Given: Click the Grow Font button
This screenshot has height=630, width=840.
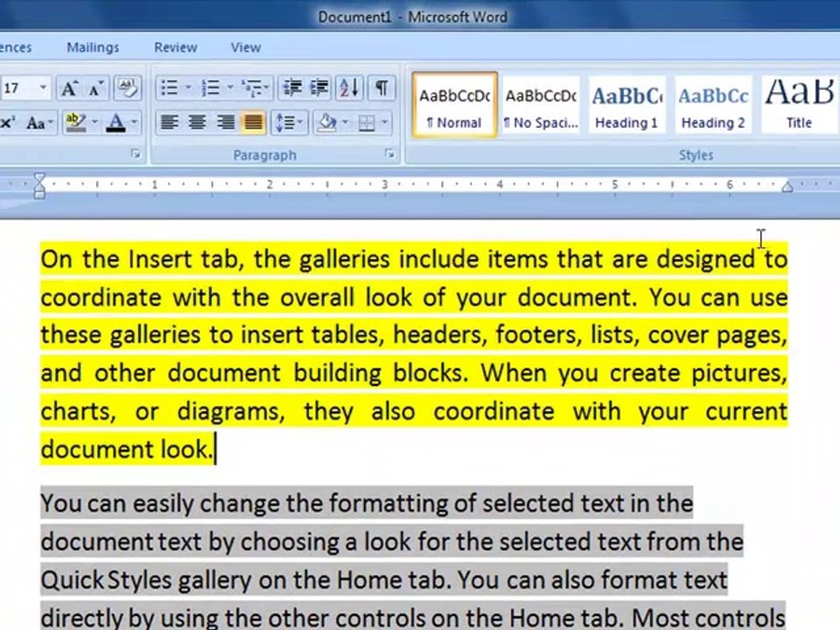Looking at the screenshot, I should [x=69, y=87].
